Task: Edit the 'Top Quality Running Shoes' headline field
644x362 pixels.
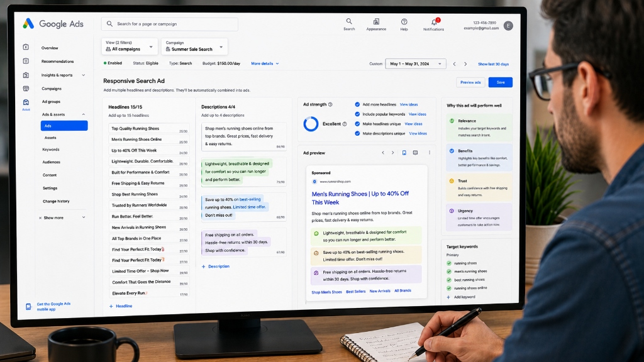Action: click(149, 128)
